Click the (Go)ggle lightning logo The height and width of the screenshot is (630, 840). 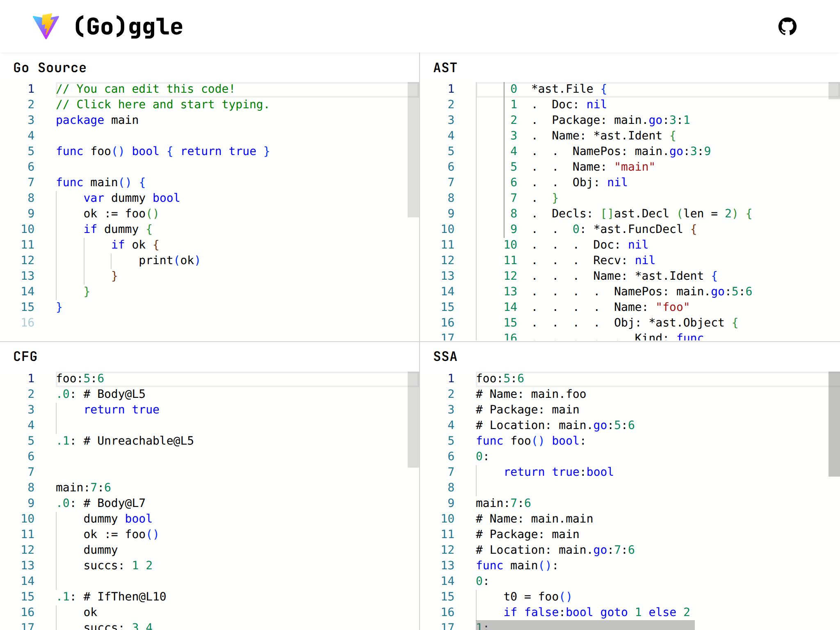(46, 27)
